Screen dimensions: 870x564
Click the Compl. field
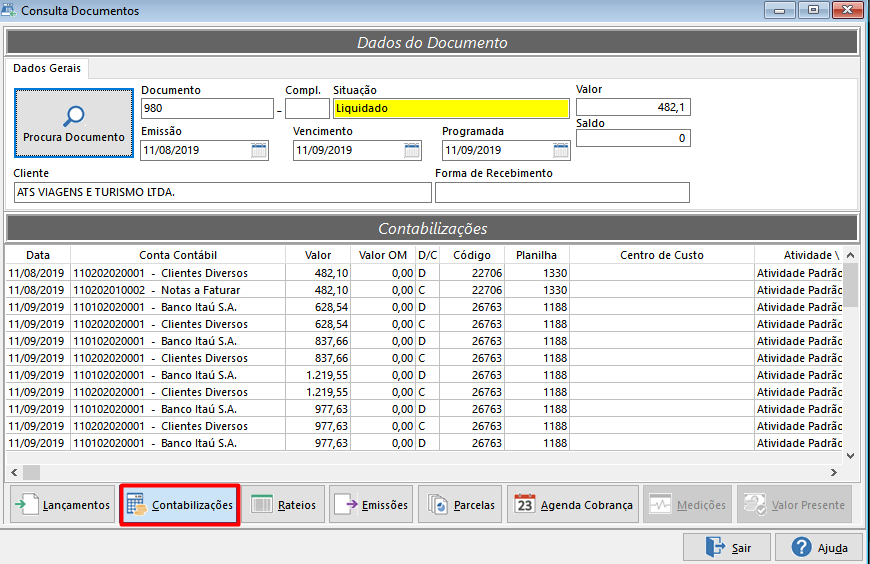click(x=307, y=108)
